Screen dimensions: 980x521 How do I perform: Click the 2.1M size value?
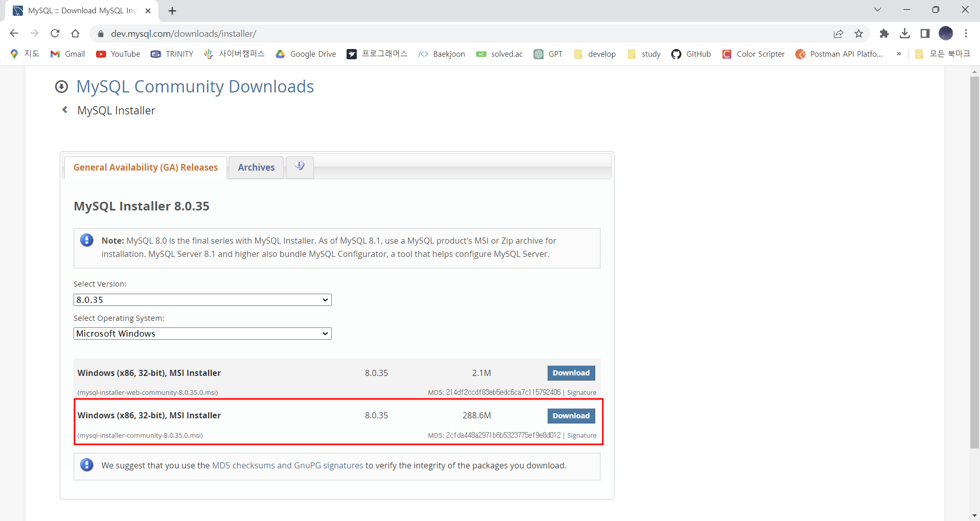point(481,373)
